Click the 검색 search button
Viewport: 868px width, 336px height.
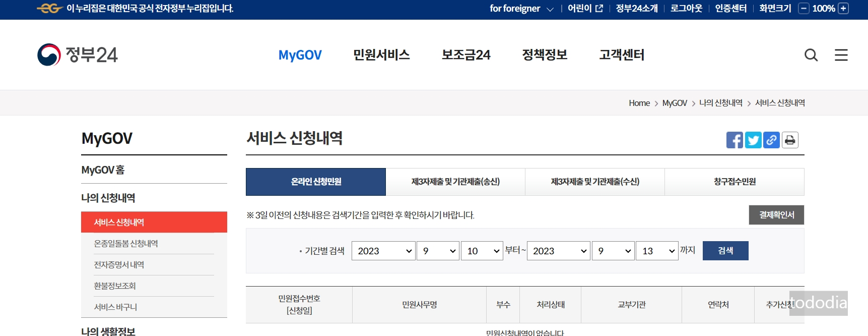click(x=725, y=251)
